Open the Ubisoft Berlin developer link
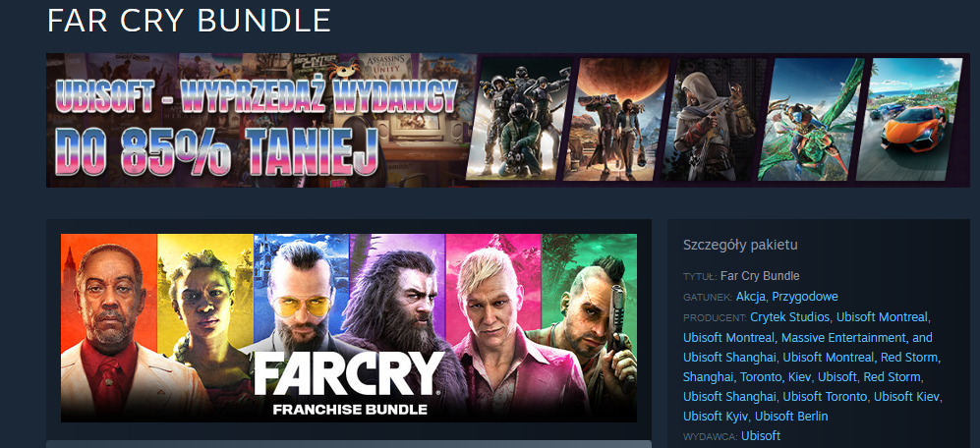Viewport: 980px width, 448px height. coord(791,417)
